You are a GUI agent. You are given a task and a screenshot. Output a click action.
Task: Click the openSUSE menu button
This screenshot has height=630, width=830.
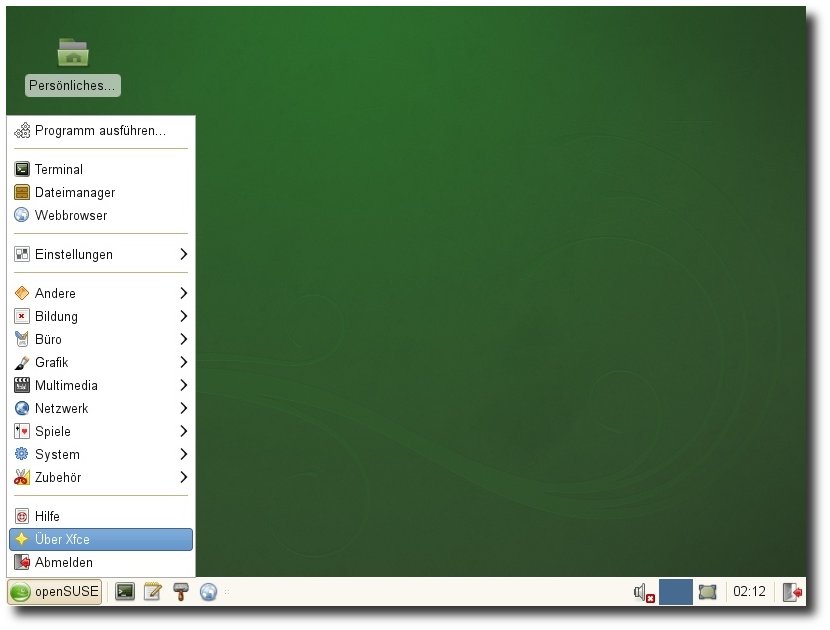[55, 592]
